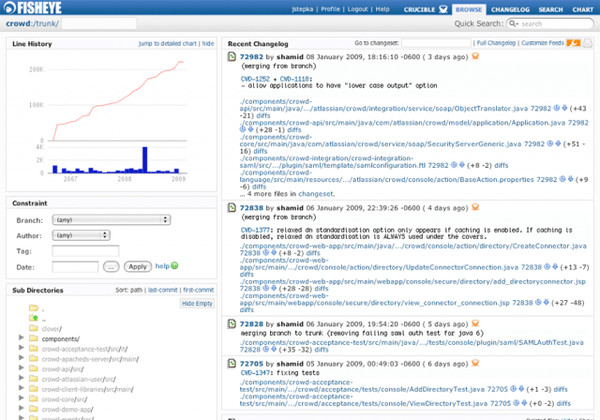Click changeset icon beside revision 72982
This screenshot has height=420, width=600.
tap(232, 60)
